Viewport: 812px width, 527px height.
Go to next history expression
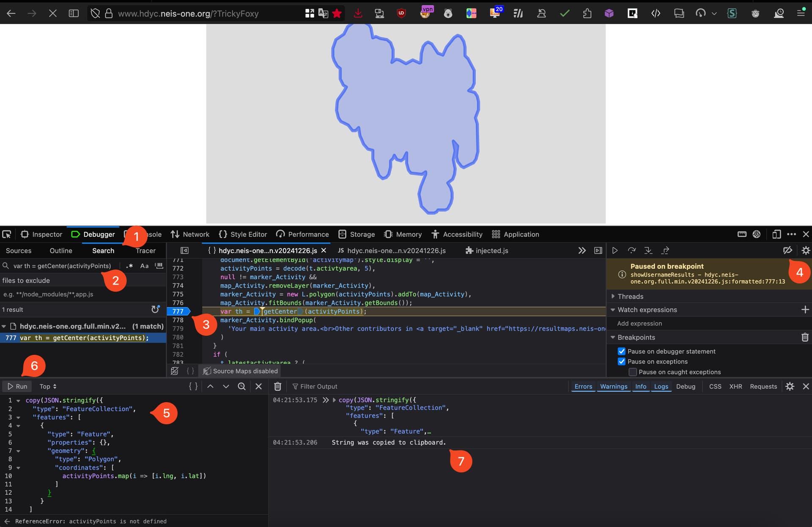point(226,386)
